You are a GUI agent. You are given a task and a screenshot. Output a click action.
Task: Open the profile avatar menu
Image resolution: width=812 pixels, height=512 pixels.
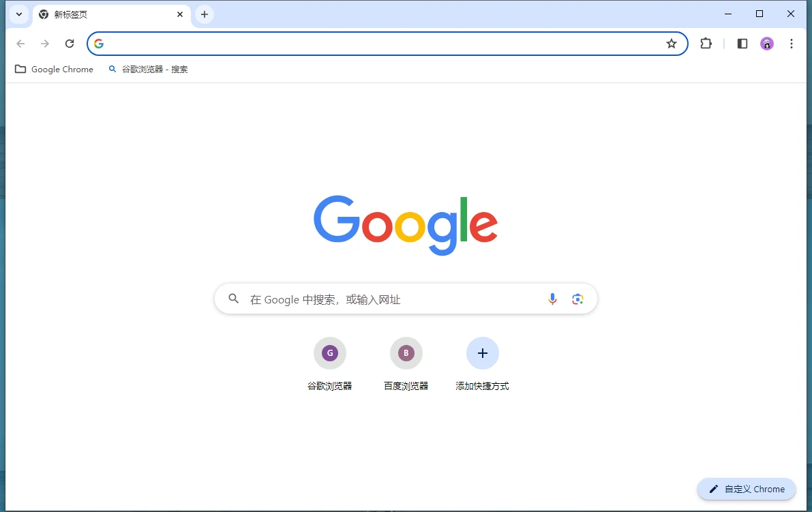pos(767,44)
